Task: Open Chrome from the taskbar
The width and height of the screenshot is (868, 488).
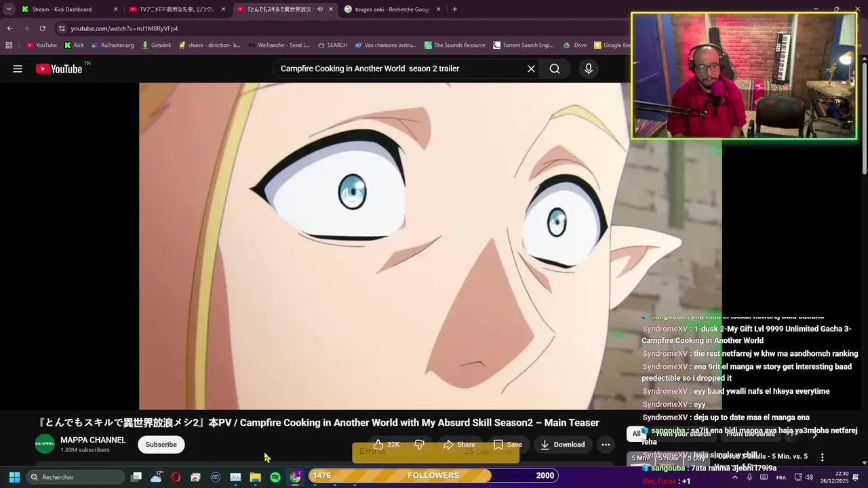Action: (x=295, y=477)
